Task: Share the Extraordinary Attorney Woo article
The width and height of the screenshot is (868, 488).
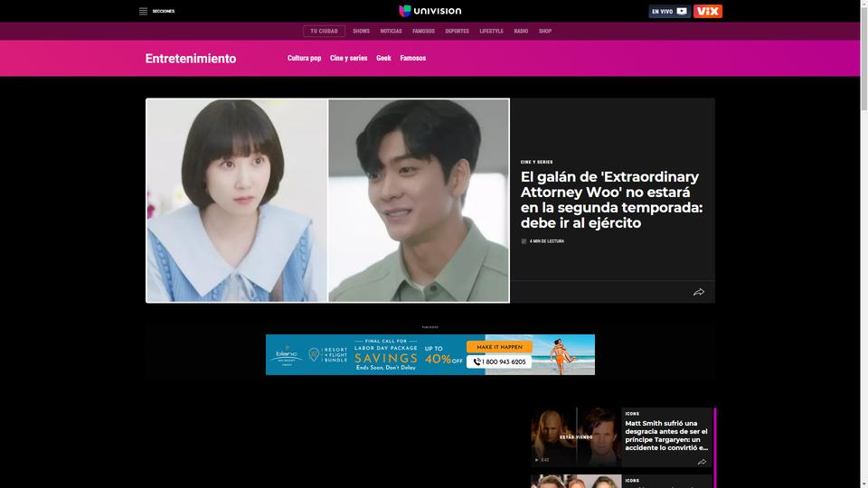Action: [699, 292]
